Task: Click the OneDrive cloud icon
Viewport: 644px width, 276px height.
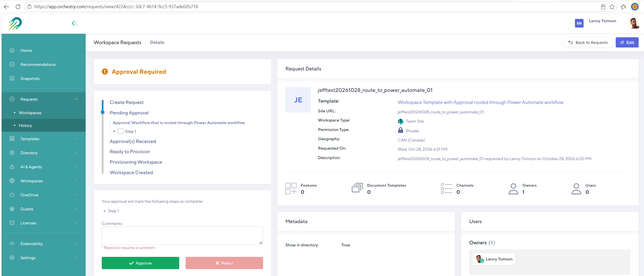Action: [x=12, y=195]
